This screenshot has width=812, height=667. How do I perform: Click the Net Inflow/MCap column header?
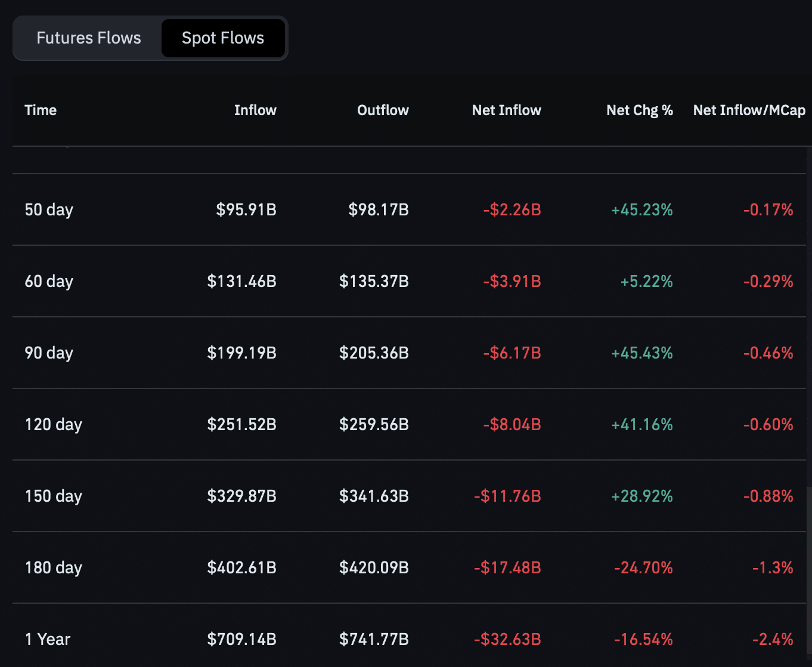[x=748, y=110]
